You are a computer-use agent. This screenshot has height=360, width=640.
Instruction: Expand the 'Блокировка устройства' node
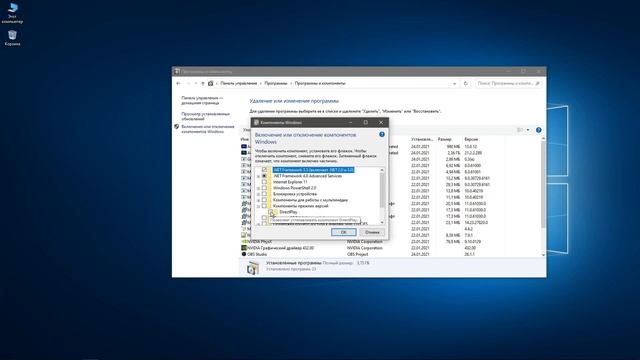258,195
